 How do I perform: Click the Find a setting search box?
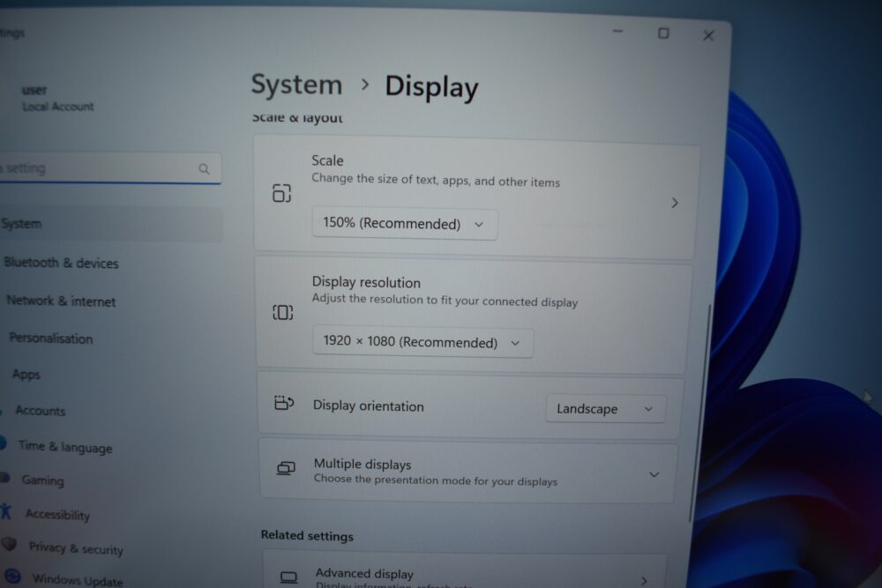[110, 168]
